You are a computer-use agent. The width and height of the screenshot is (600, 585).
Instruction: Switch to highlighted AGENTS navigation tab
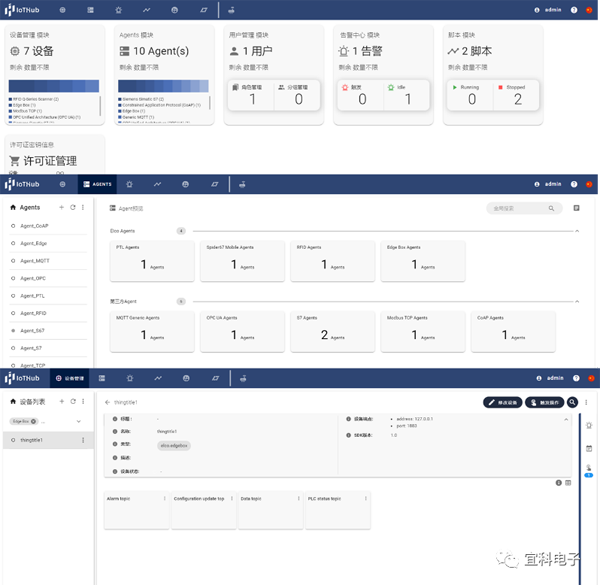point(97,184)
